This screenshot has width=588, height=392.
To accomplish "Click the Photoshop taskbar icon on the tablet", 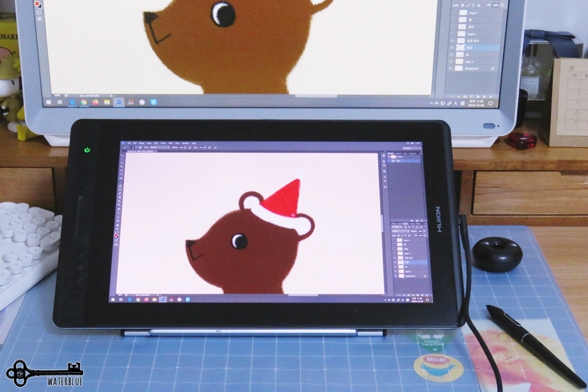I will pos(163,299).
